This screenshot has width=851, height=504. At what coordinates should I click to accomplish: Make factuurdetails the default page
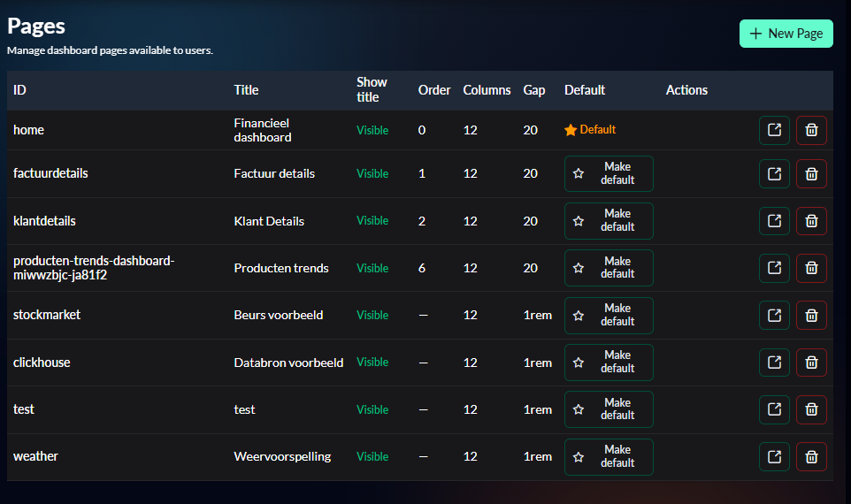[609, 173]
